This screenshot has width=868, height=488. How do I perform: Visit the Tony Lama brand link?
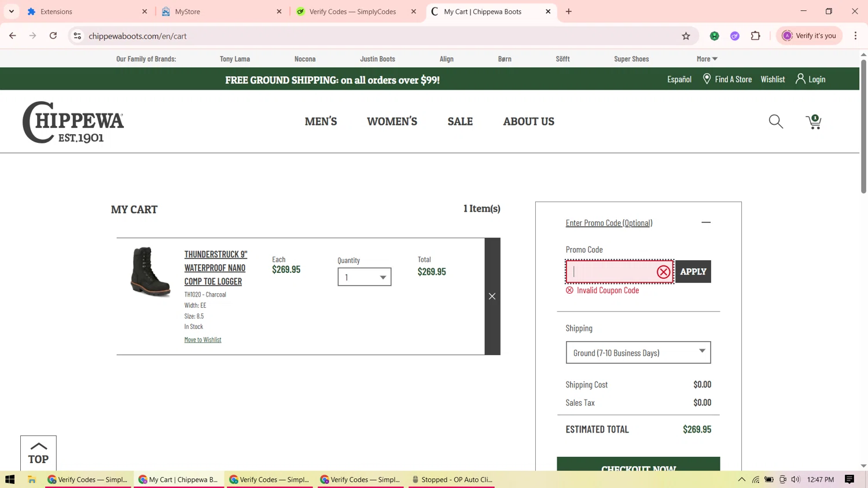click(x=235, y=59)
